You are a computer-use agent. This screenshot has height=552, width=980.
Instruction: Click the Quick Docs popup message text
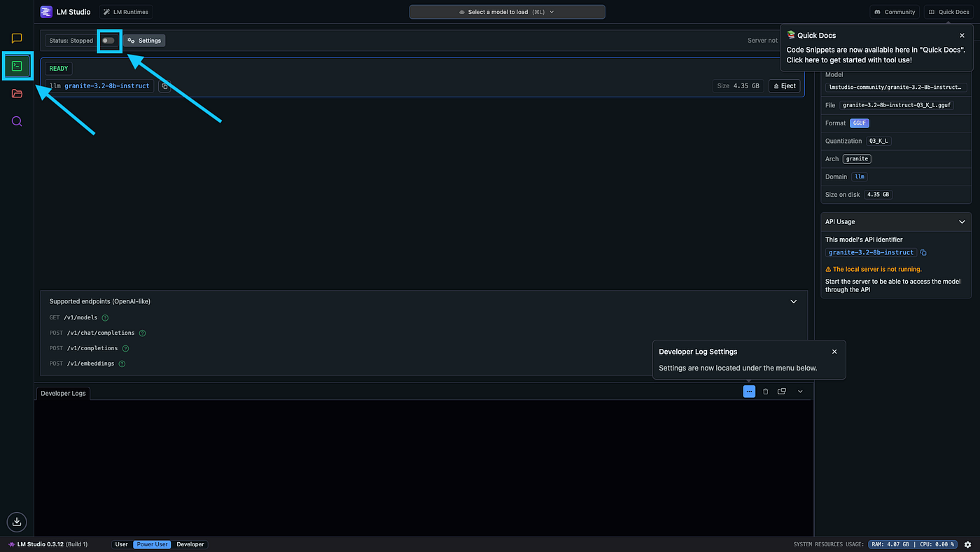point(876,55)
